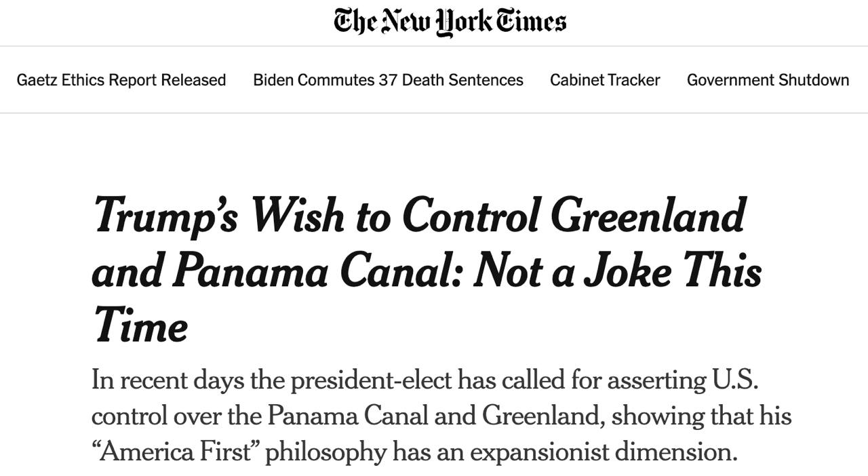This screenshot has width=868, height=476.
Task: Click the word "Time" ending the headline
Action: click(x=140, y=325)
